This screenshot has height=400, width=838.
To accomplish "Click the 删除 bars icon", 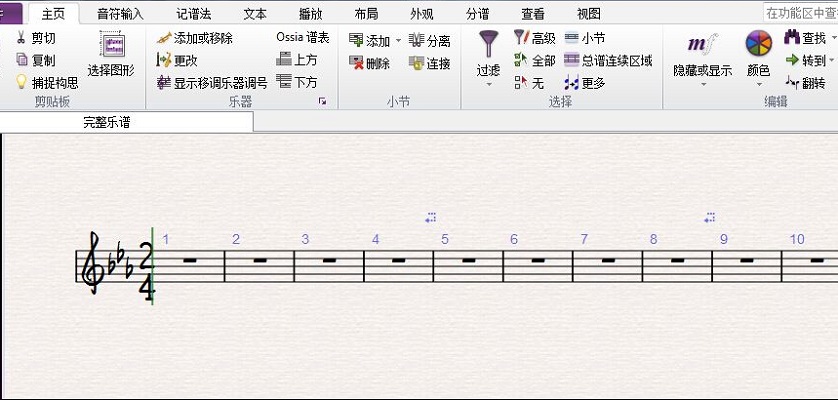I will (356, 63).
